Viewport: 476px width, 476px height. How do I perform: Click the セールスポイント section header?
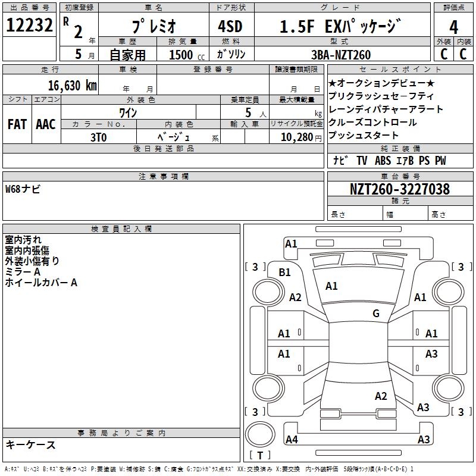click(400, 69)
